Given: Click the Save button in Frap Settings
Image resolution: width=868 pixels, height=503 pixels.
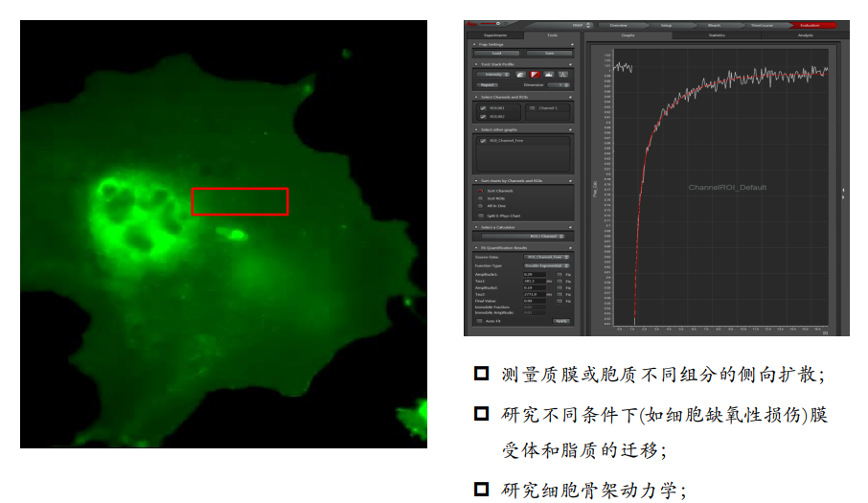Looking at the screenshot, I should click(549, 53).
